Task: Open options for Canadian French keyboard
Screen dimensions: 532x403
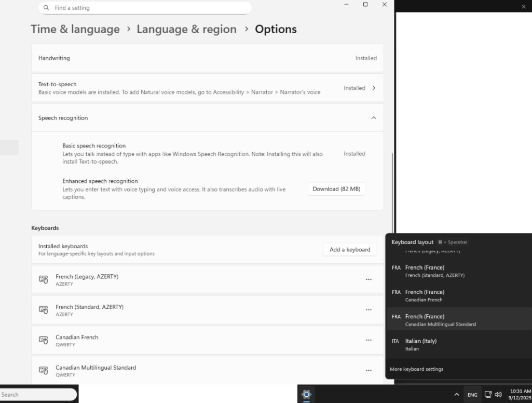Action: [369, 340]
